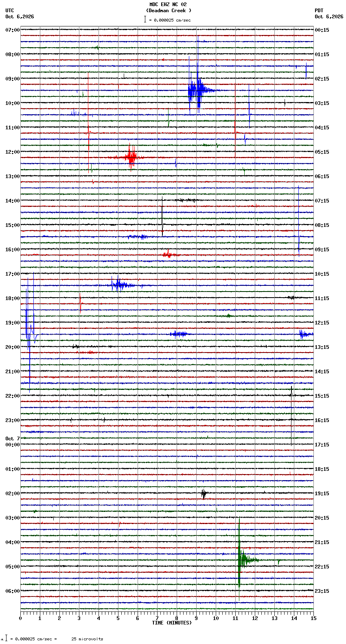Click the '13:15' PDT time label
Screen dimensions: 346x644
coord(322,347)
